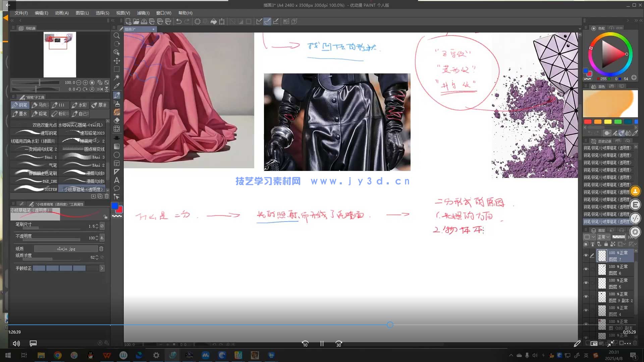Select the 钢笔 (pen) sub-tool

[x=20, y=105]
